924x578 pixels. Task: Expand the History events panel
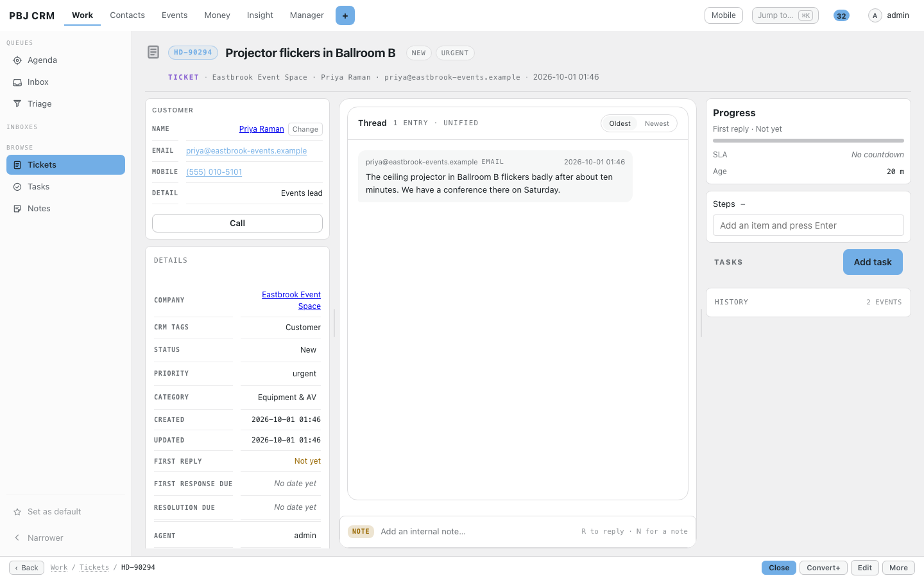809,302
